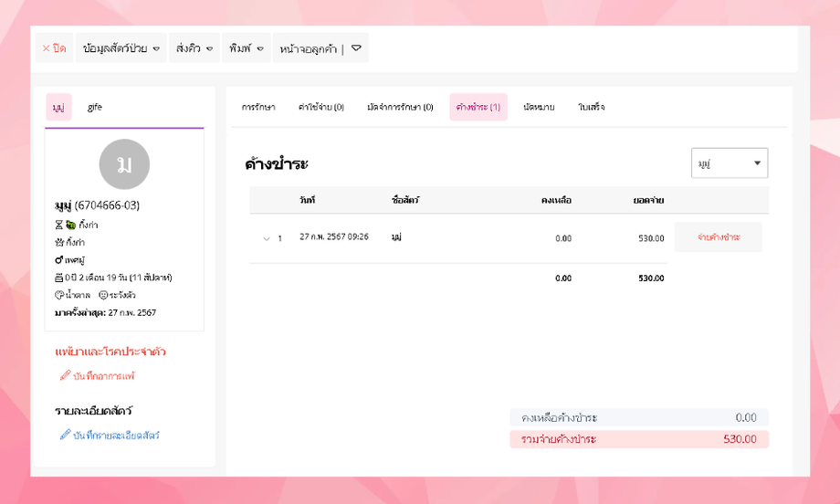Switch to the gife pet tab
The height and width of the screenshot is (504, 840).
[x=95, y=107]
